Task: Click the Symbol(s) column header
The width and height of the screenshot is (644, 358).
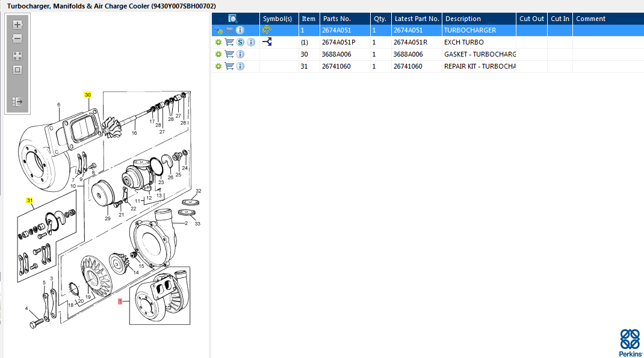Action: pyautogui.click(x=279, y=19)
